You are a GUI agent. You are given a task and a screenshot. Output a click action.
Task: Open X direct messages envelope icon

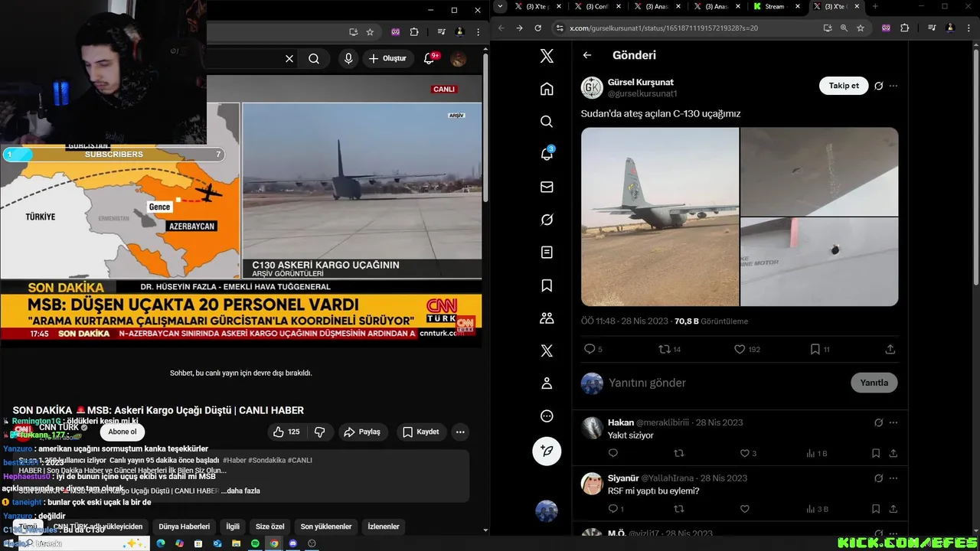(547, 187)
